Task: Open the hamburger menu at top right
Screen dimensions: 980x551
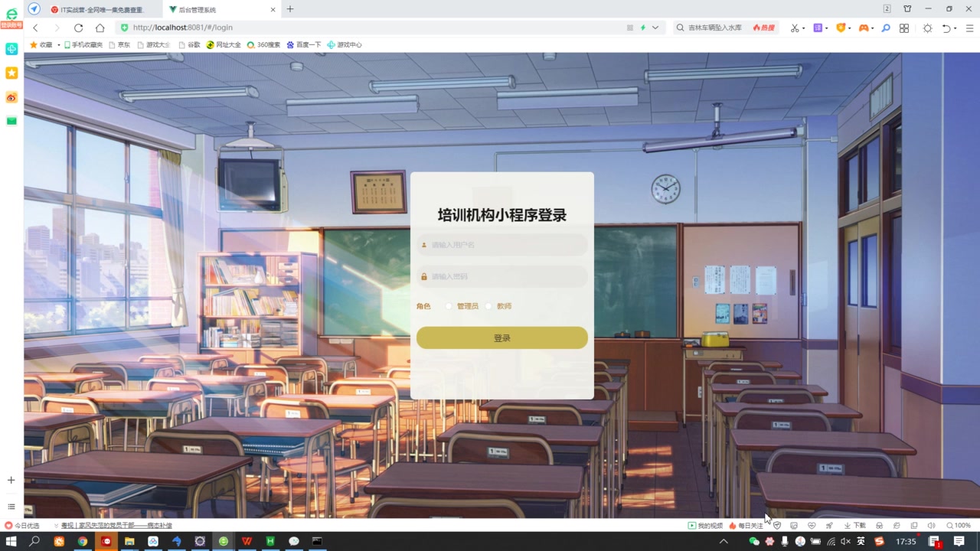Action: click(969, 28)
